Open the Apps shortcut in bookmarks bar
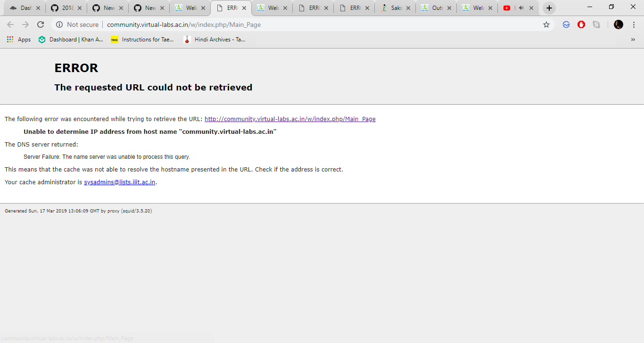 tap(19, 40)
